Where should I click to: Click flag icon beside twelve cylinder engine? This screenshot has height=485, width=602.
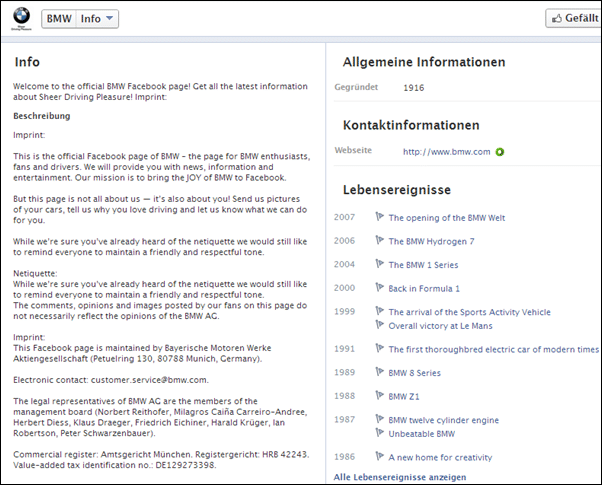tap(379, 419)
